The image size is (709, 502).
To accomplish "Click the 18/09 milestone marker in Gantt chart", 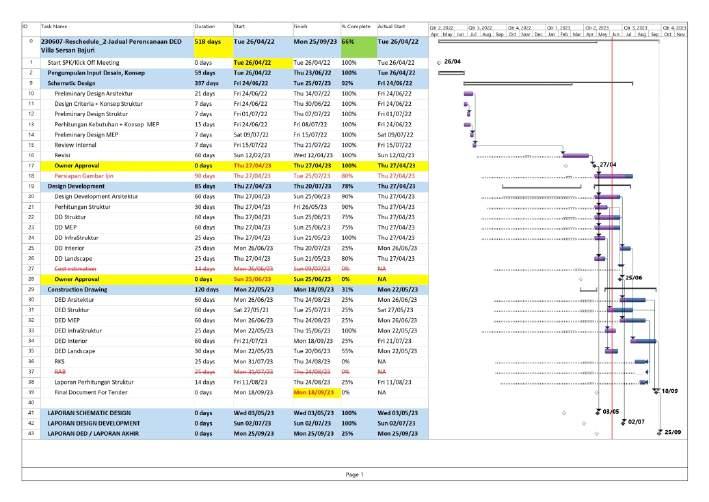I will click(656, 392).
